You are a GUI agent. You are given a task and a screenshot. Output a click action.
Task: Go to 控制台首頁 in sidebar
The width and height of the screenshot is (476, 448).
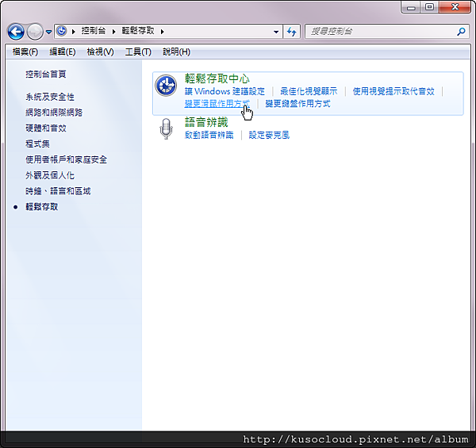(46, 74)
